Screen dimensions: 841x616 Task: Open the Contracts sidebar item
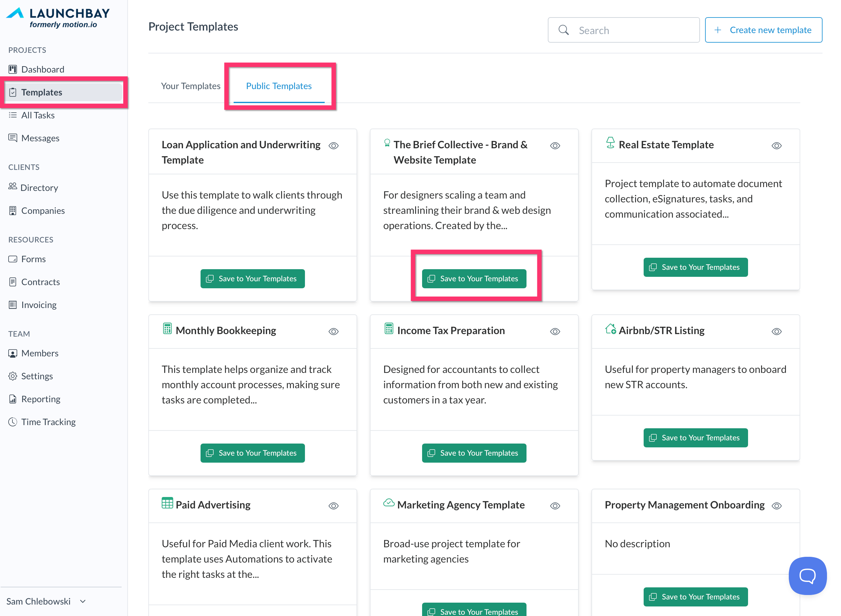click(x=40, y=282)
